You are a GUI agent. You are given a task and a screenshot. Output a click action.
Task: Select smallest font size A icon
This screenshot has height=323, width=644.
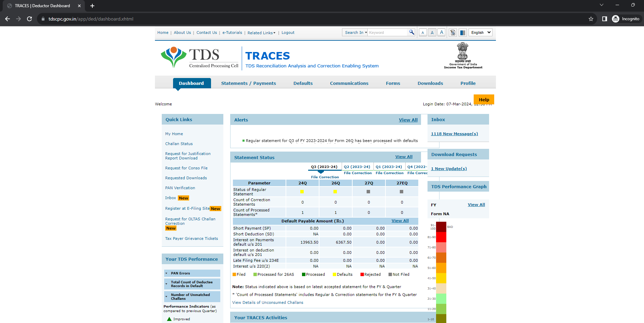[423, 33]
